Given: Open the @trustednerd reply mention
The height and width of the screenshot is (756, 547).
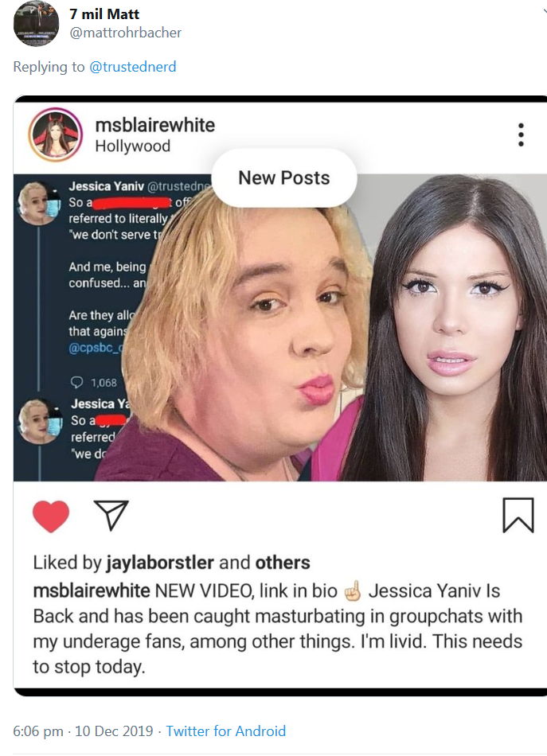Looking at the screenshot, I should click(133, 67).
